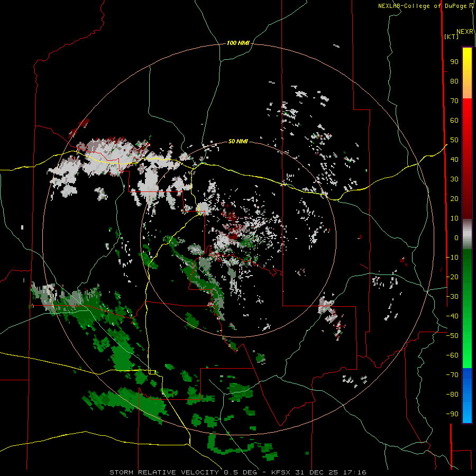Screen dimensions: 476x476
Task: Click the -30 scale label
Action: (452, 297)
